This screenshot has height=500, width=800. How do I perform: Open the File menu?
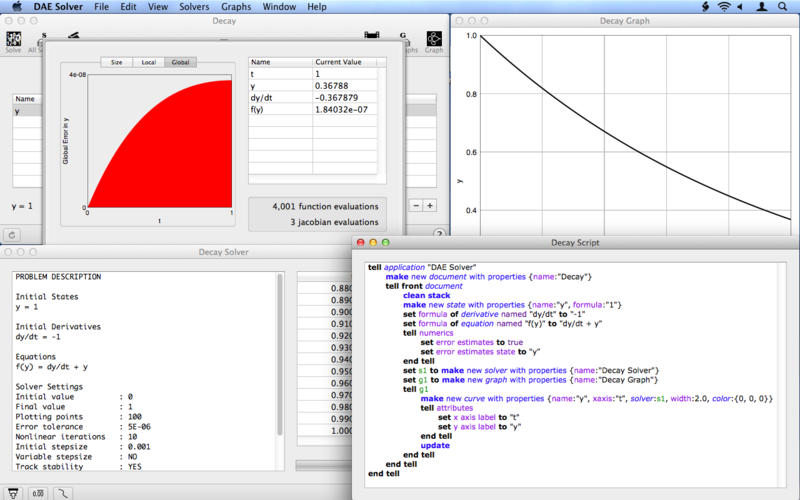coord(102,7)
